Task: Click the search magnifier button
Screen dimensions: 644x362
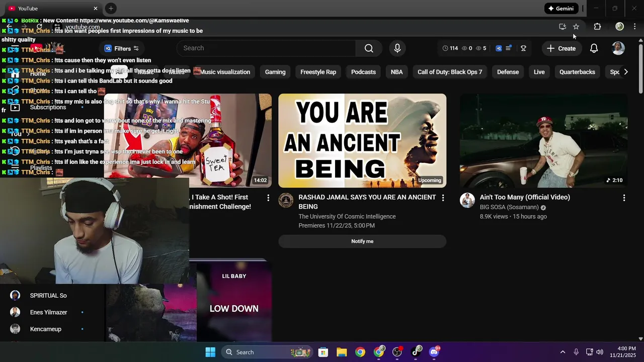Action: click(x=369, y=48)
